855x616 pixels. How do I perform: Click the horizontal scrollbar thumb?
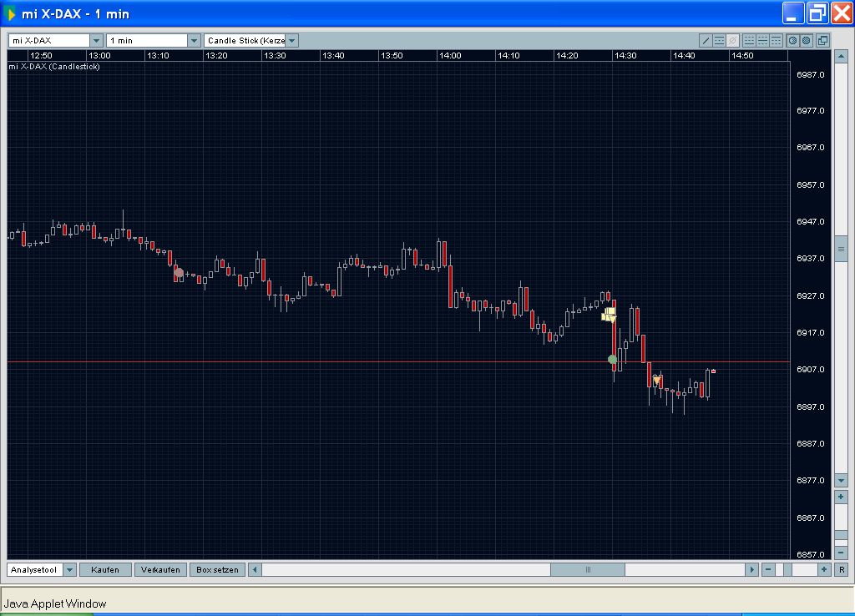click(x=587, y=569)
